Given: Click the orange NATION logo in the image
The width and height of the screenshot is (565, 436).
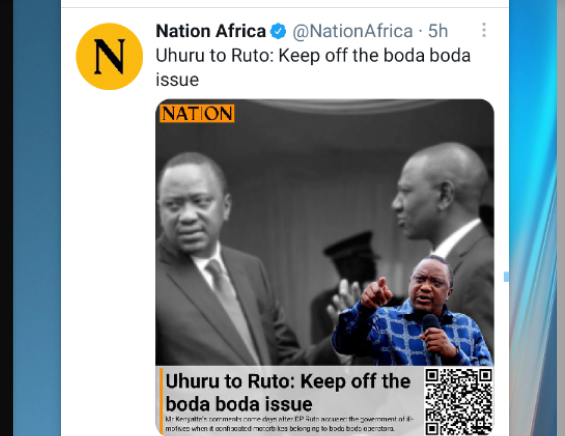Looking at the screenshot, I should click(197, 114).
